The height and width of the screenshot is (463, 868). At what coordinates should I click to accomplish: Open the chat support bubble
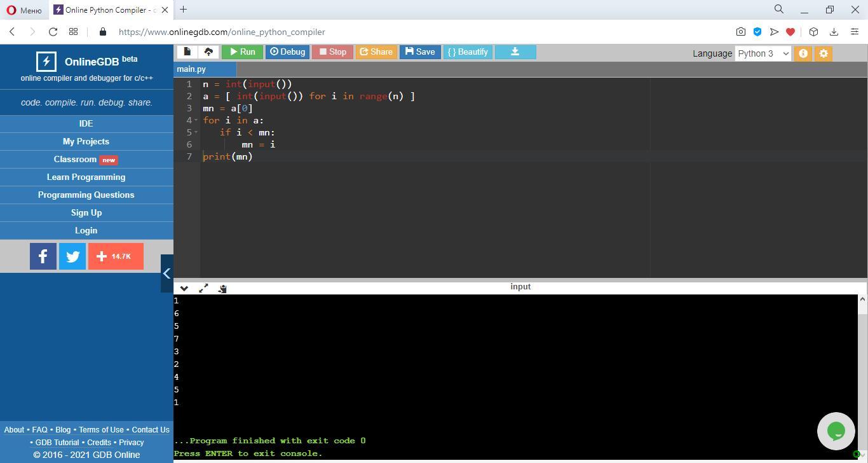836,431
